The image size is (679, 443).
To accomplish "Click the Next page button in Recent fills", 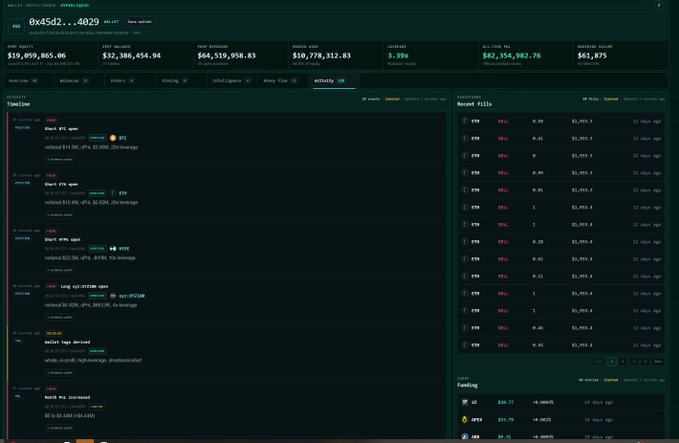I will click(x=658, y=361).
